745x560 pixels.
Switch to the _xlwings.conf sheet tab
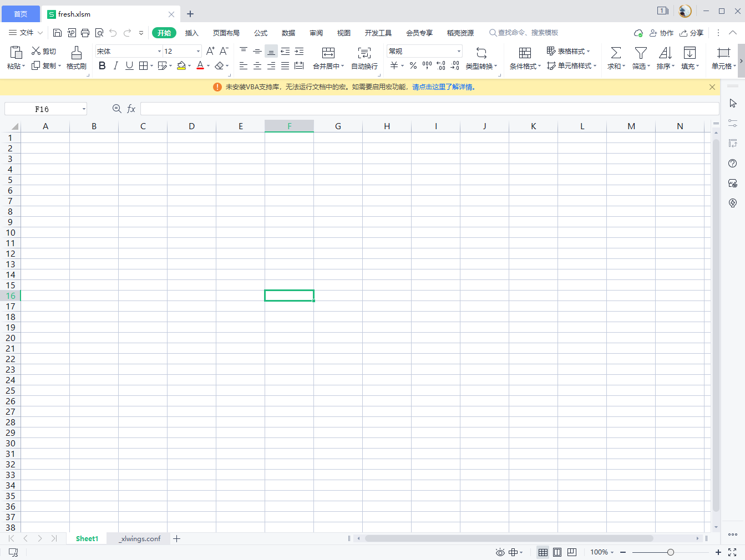point(138,538)
